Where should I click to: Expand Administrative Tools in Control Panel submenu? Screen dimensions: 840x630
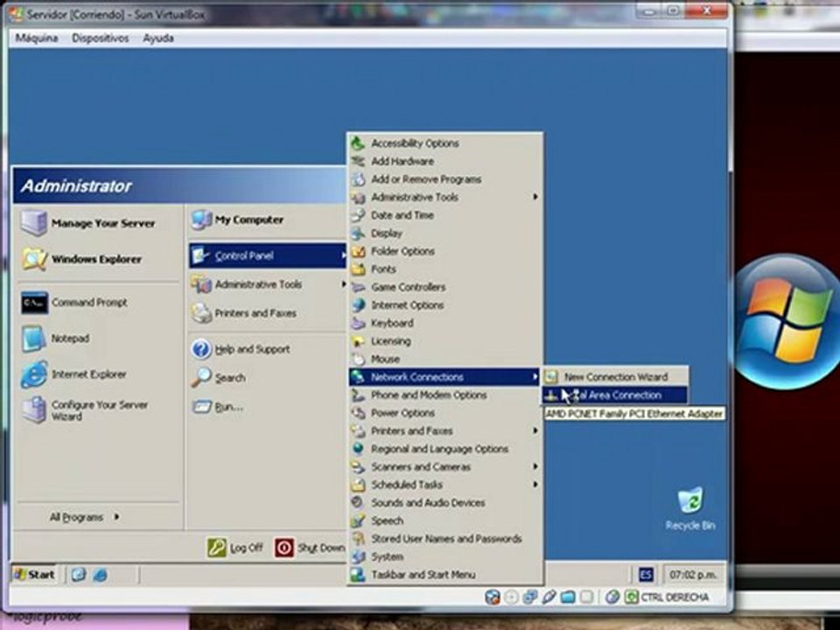click(x=445, y=197)
